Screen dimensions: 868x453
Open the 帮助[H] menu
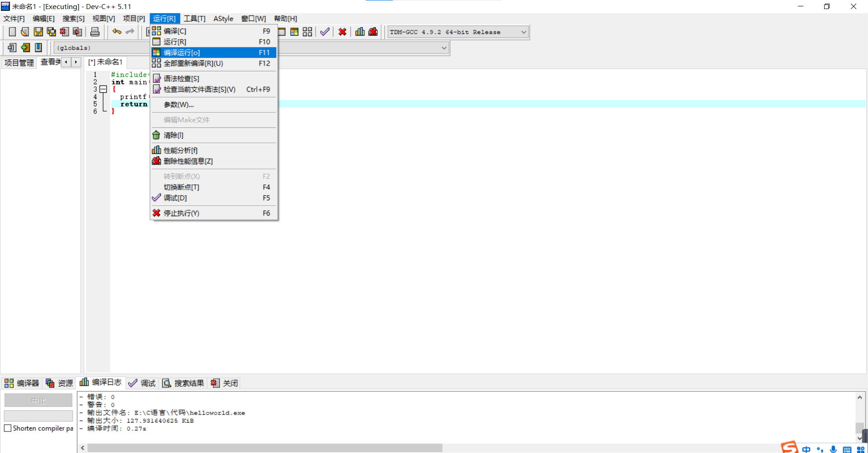(x=285, y=19)
